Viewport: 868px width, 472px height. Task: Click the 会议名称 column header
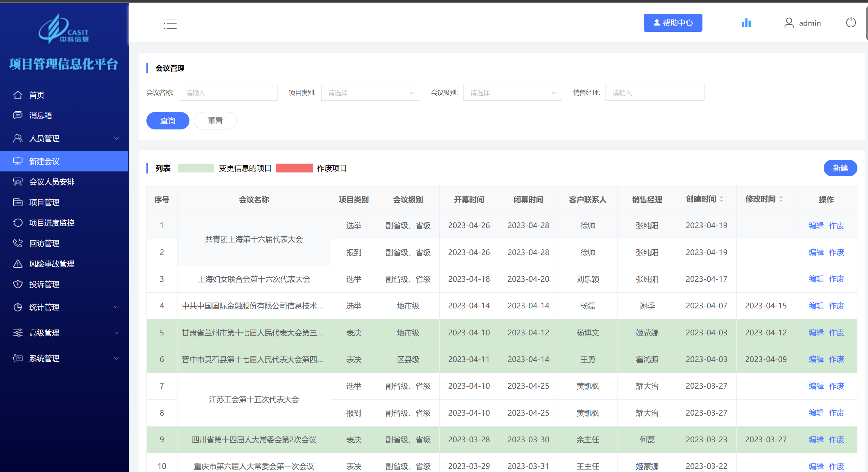(x=254, y=199)
